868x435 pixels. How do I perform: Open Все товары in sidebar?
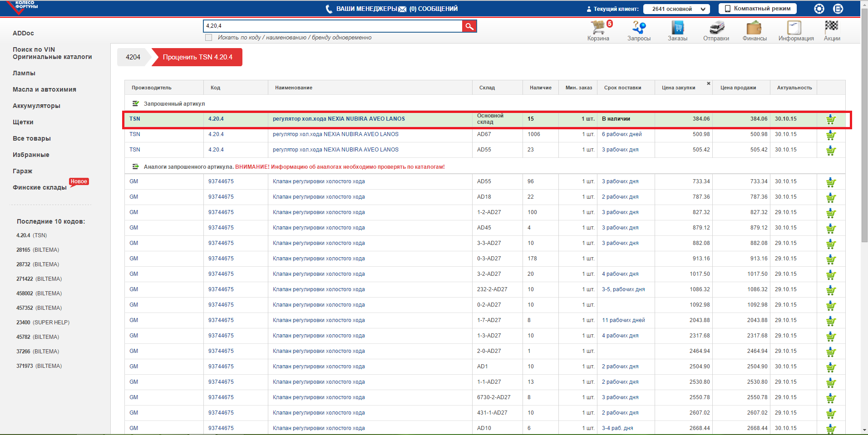pos(32,138)
